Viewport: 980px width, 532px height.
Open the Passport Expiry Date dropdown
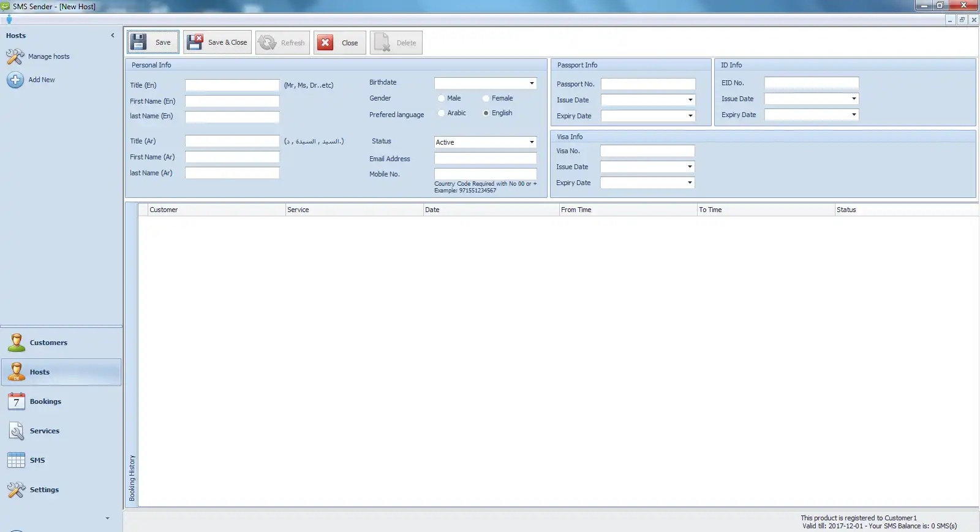point(690,116)
